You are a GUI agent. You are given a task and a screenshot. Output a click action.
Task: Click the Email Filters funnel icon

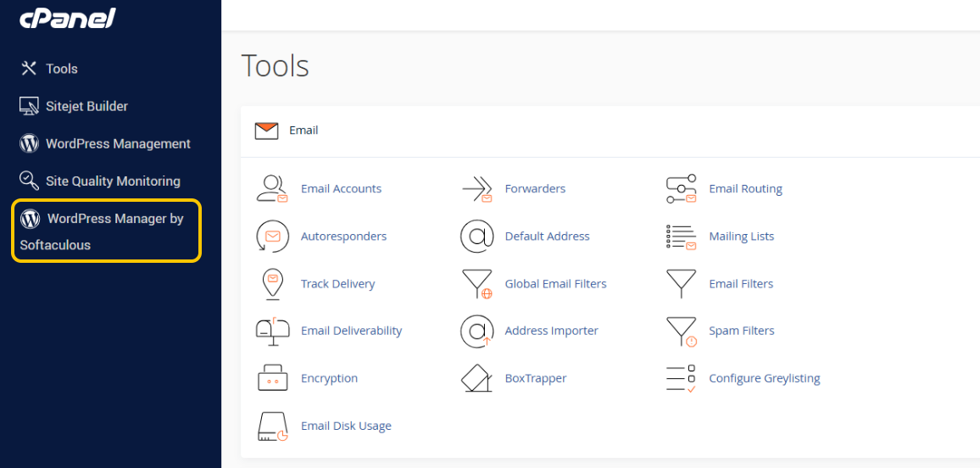(682, 284)
